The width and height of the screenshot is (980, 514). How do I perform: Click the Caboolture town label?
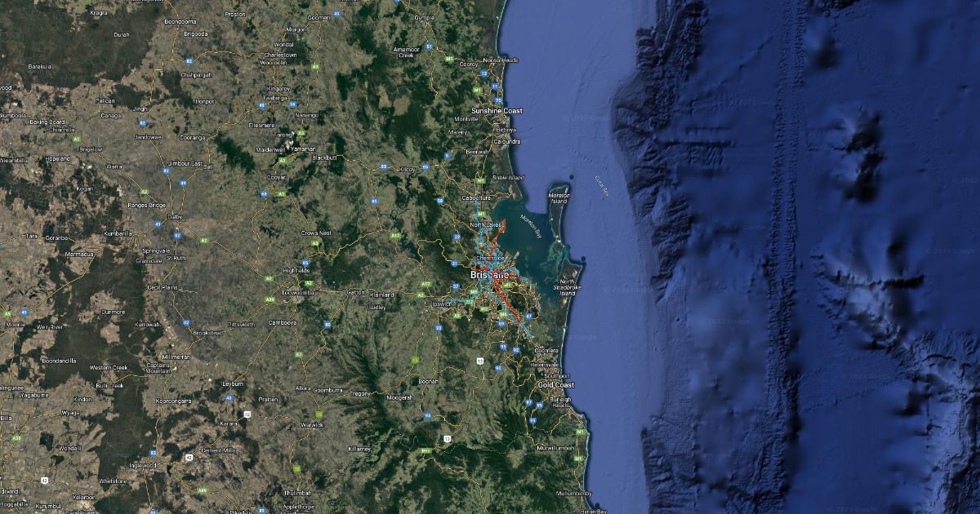click(x=475, y=197)
